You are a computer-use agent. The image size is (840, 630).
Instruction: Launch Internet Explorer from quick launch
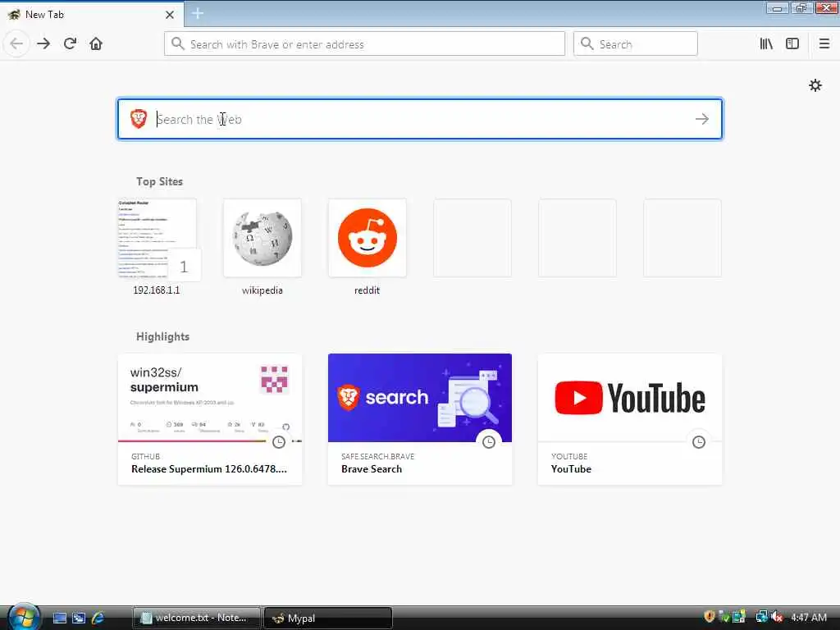point(98,618)
